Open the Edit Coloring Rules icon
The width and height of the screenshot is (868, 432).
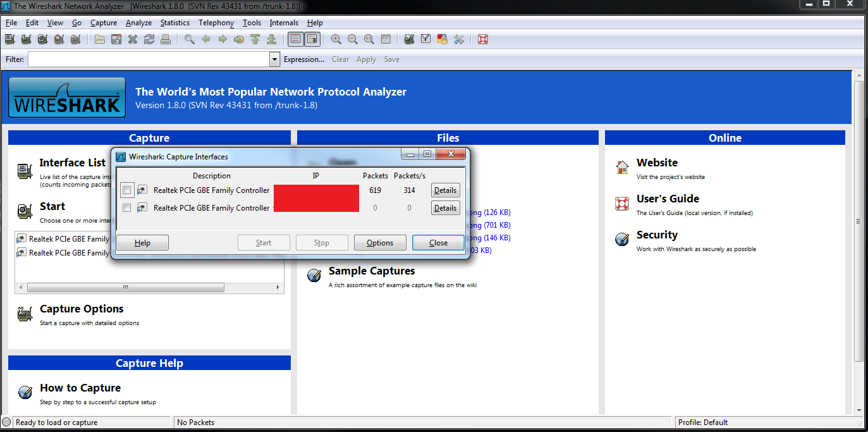[x=443, y=39]
